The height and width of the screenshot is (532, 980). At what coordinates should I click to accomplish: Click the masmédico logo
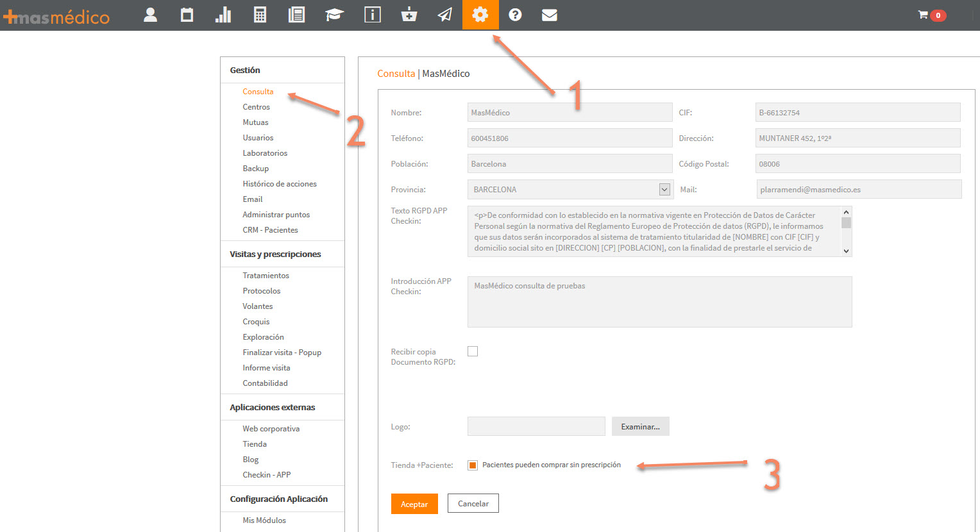tap(56, 17)
